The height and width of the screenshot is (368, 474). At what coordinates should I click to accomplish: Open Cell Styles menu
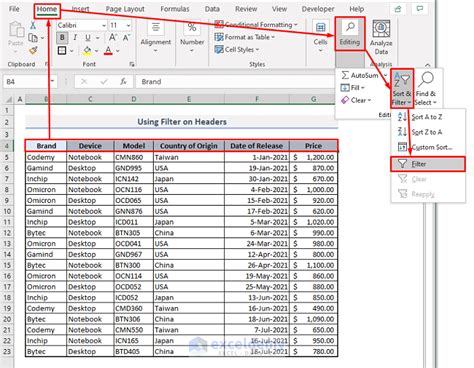tap(237, 50)
